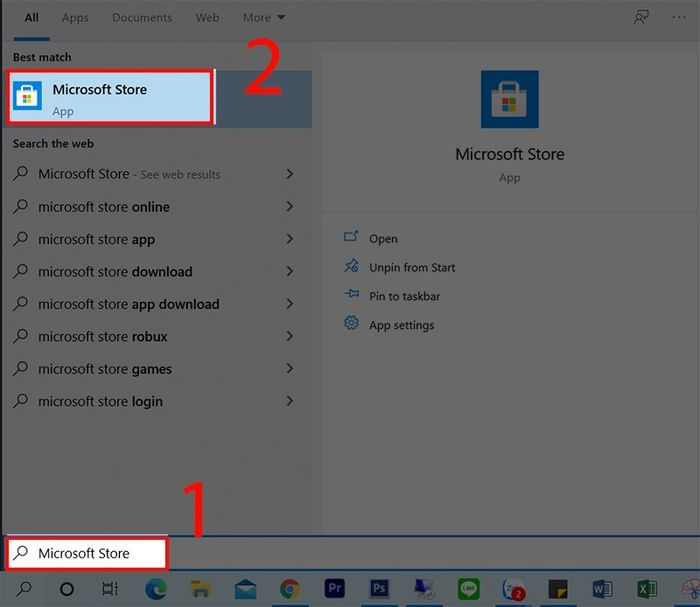This screenshot has height=607, width=700.
Task: Click the large Microsoft Store app tile icon
Action: click(509, 99)
